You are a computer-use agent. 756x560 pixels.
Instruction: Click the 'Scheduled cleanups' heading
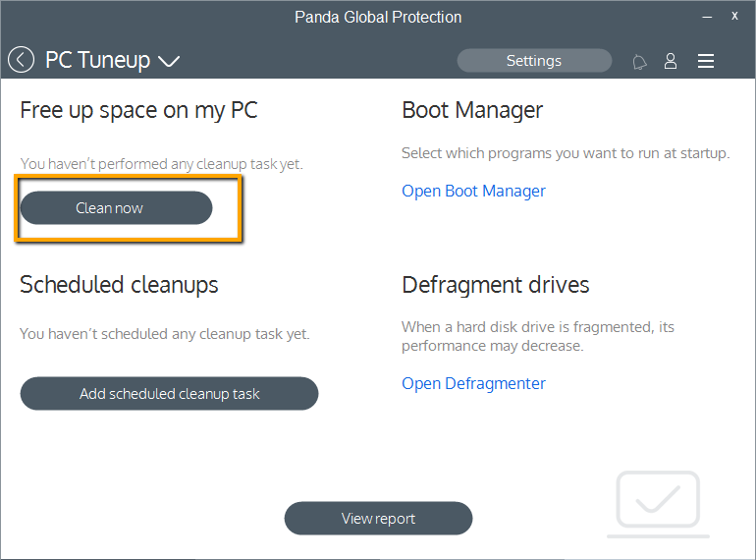(x=119, y=285)
